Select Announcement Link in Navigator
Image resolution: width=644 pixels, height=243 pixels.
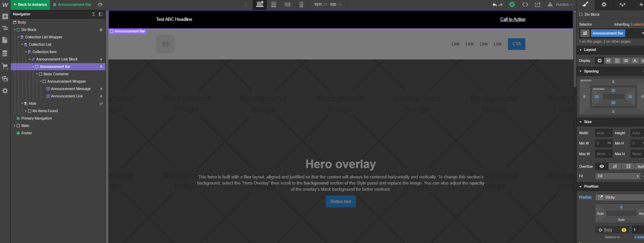click(67, 96)
